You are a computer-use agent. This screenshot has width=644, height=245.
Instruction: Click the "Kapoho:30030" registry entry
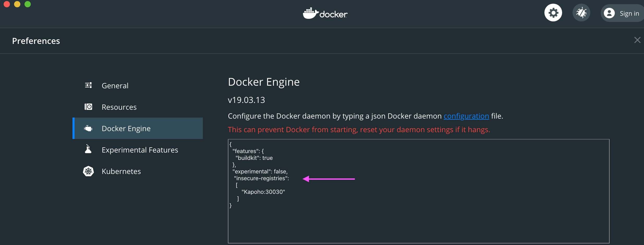tap(263, 192)
